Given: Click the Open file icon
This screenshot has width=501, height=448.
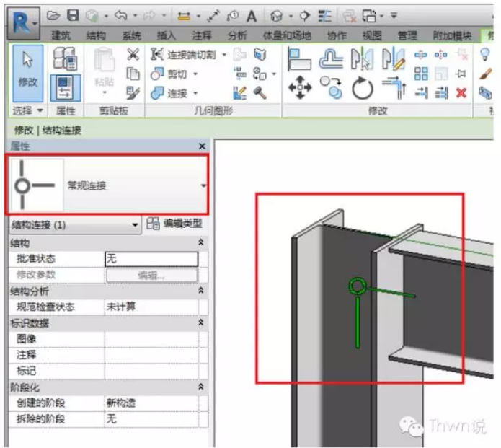Looking at the screenshot, I should (53, 15).
